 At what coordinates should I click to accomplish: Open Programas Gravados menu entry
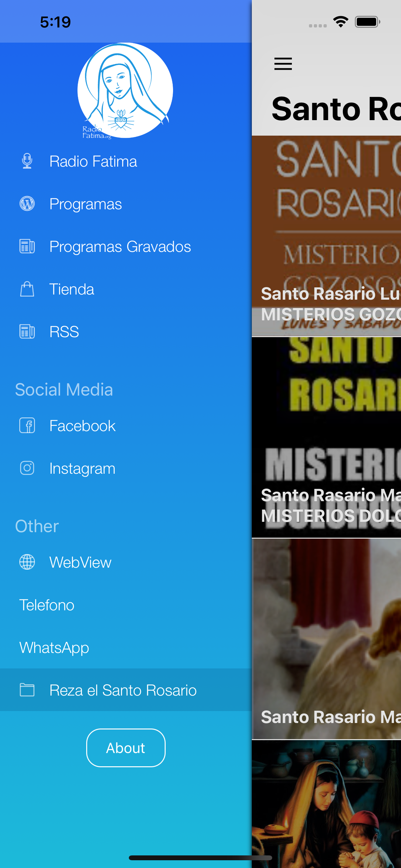126,246
